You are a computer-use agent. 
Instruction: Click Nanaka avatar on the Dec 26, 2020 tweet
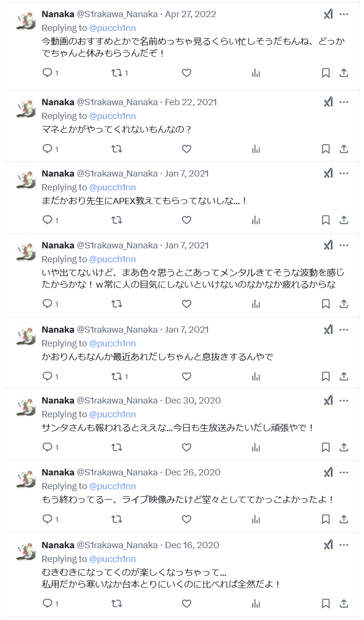(x=26, y=479)
